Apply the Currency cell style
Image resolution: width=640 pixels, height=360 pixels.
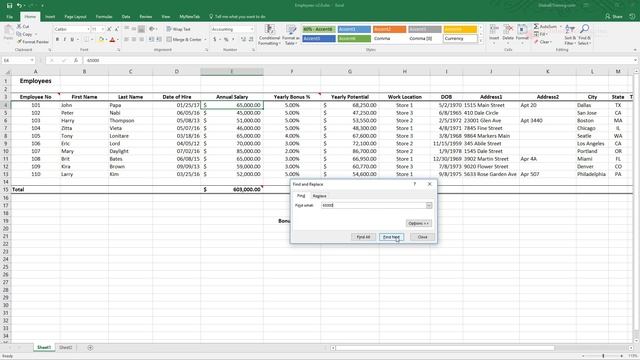460,38
